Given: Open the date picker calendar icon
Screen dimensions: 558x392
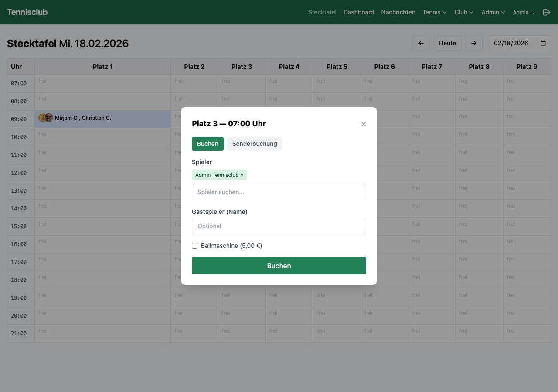Looking at the screenshot, I should [x=543, y=43].
